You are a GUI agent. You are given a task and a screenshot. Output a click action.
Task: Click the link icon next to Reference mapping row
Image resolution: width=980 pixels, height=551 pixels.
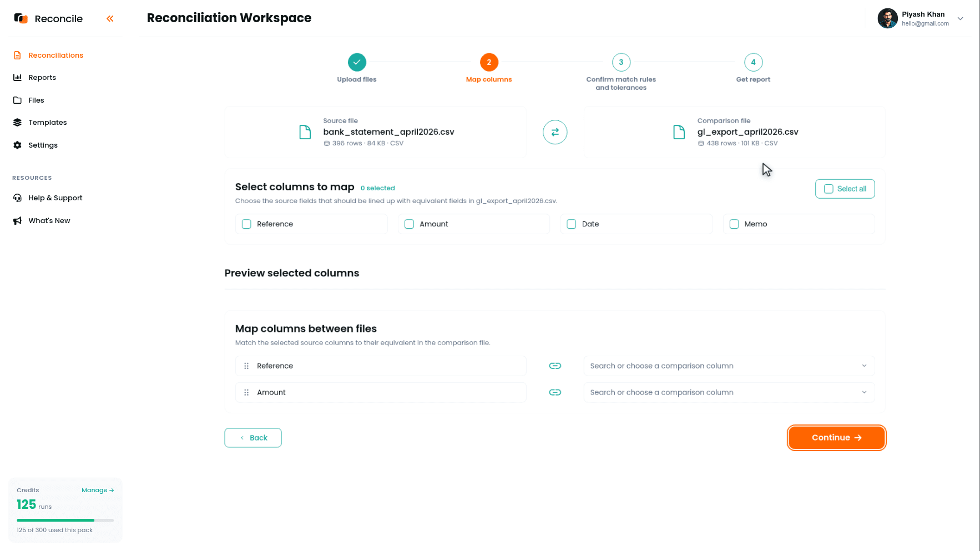[x=555, y=366]
